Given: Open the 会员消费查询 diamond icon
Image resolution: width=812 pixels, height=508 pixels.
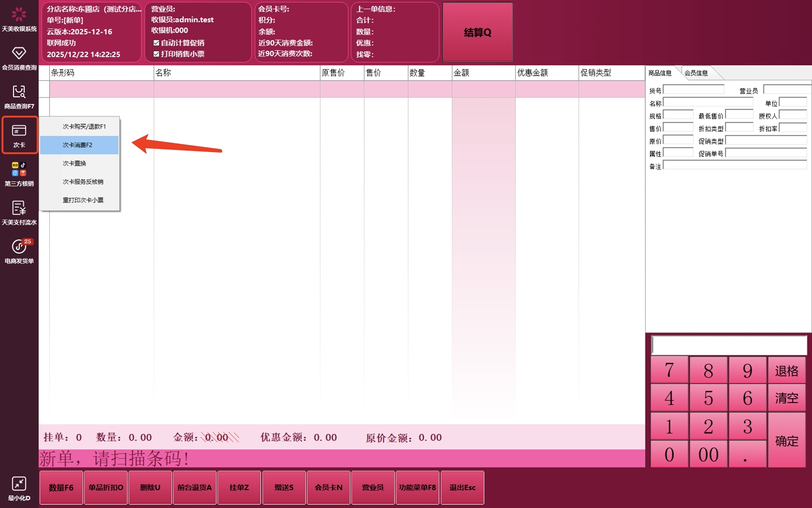Looking at the screenshot, I should pyautogui.click(x=19, y=54).
